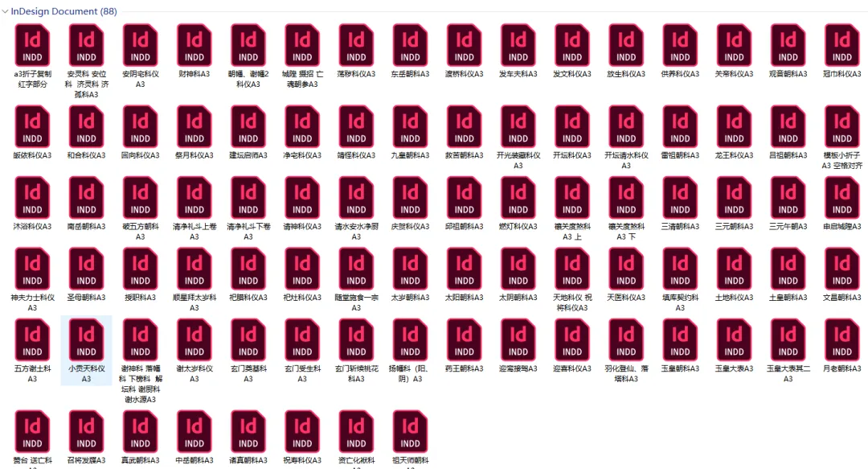The width and height of the screenshot is (868, 469).
Task: Select the 净宅科仪A3 document icon
Action: pos(302,126)
